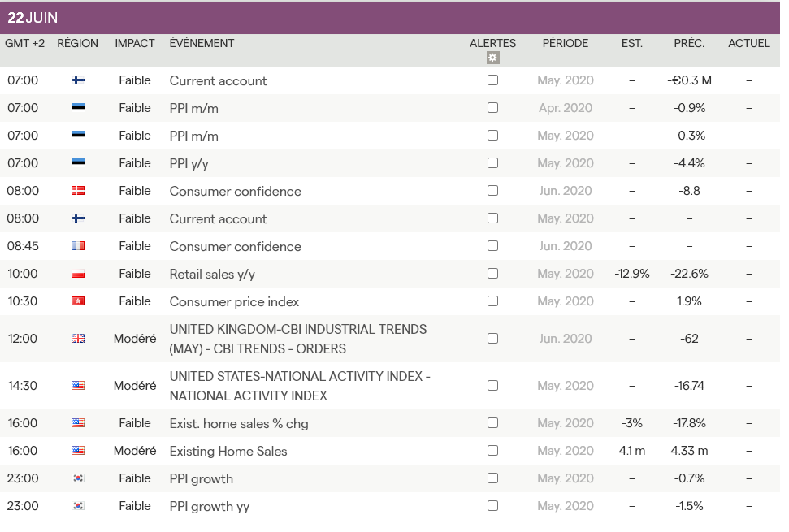Enable alert for Retail sales y/y
The image size is (789, 532).
(492, 274)
